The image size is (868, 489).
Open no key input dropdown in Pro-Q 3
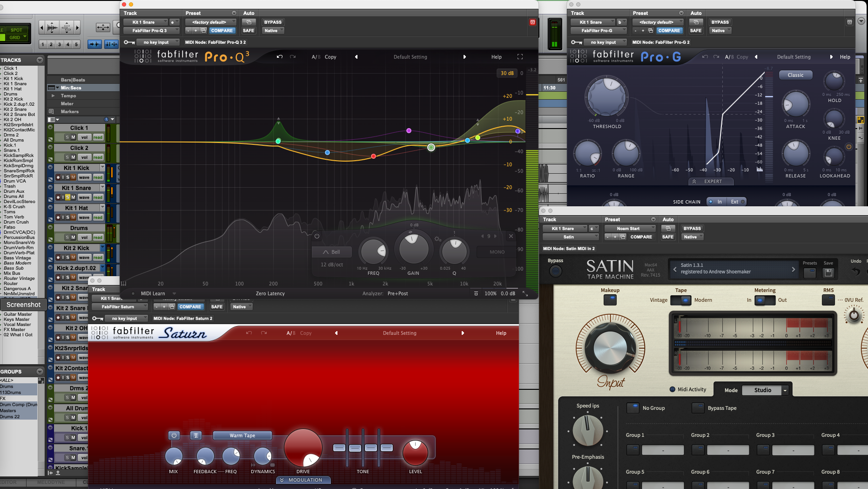(158, 42)
